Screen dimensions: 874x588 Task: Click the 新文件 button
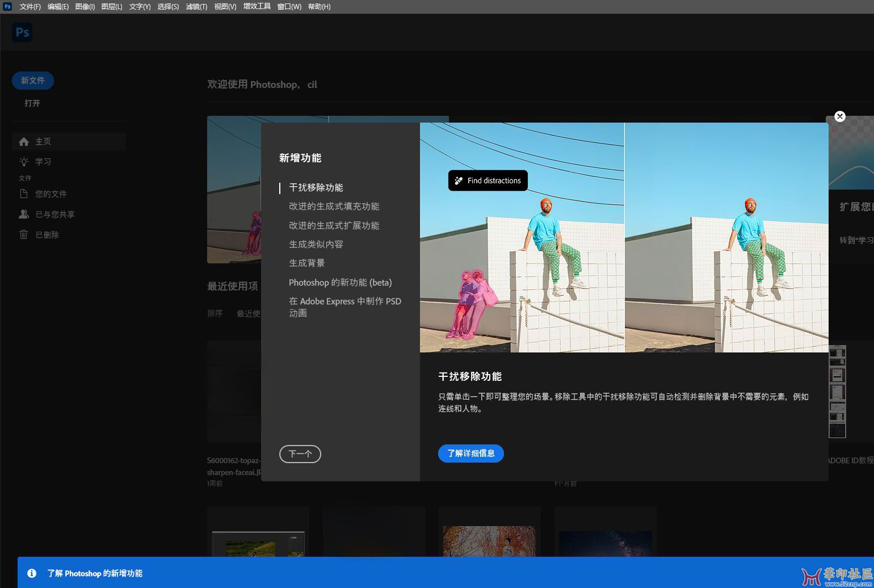click(33, 81)
